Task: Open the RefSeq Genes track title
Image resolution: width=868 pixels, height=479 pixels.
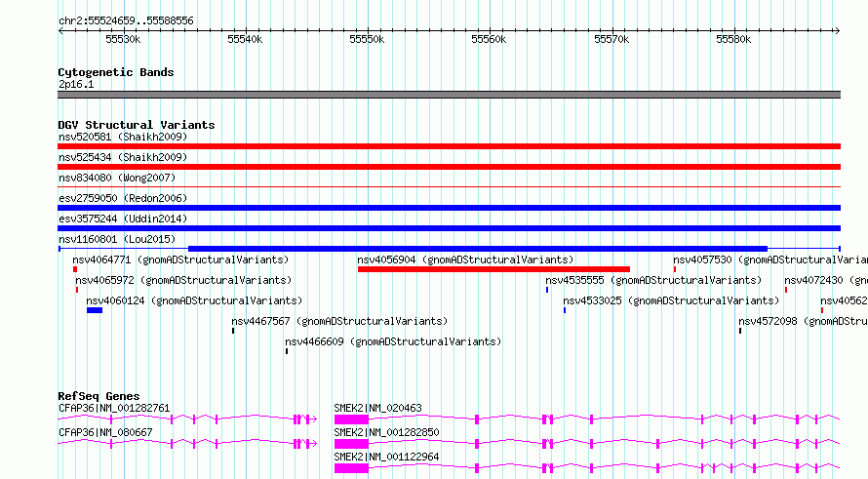Action: click(x=99, y=396)
